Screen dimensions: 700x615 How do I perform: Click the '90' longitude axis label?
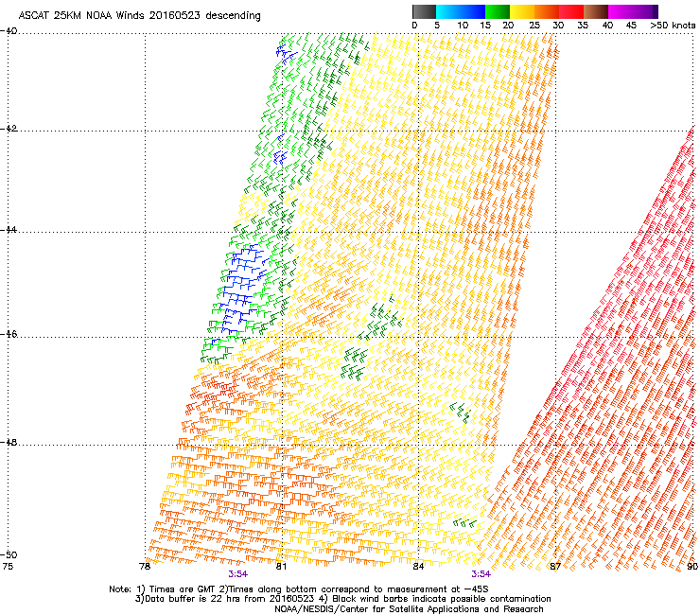pyautogui.click(x=692, y=567)
